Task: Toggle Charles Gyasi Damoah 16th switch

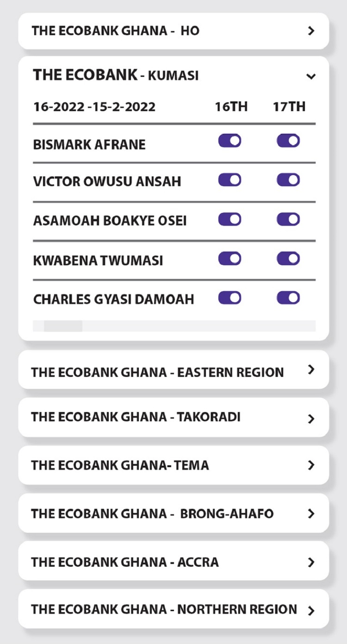Action: (230, 298)
